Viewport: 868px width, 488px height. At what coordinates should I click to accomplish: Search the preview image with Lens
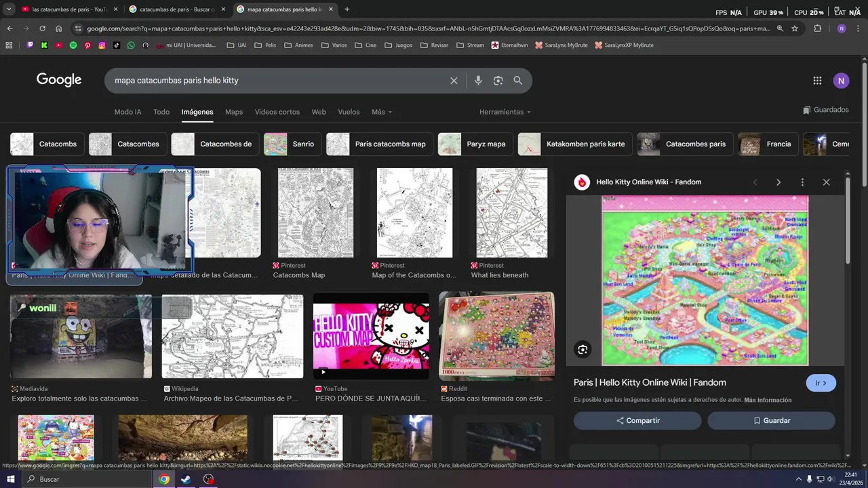click(583, 350)
